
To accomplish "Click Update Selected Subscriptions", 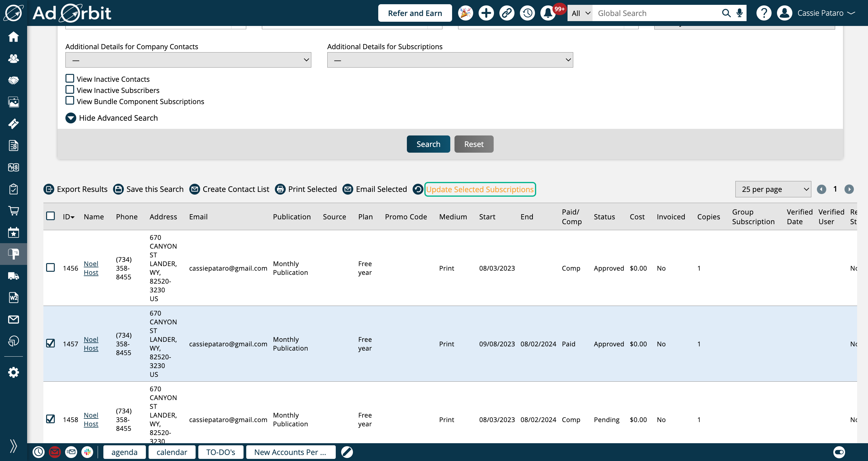I will [480, 189].
